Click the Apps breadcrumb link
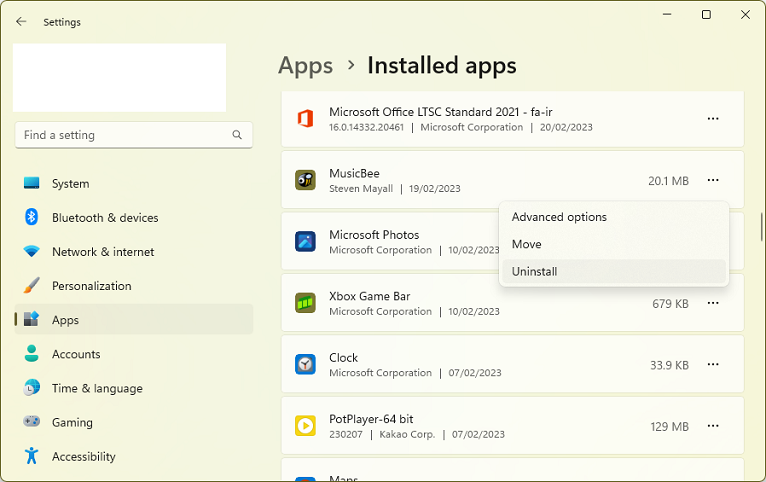This screenshot has height=482, width=766. pyautogui.click(x=306, y=66)
